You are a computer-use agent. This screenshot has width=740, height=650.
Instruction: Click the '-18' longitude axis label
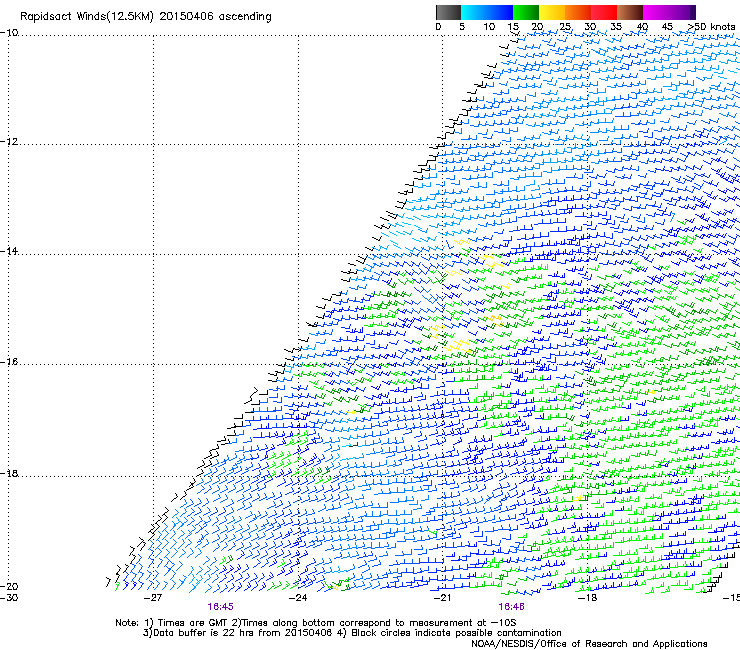[x=587, y=598]
